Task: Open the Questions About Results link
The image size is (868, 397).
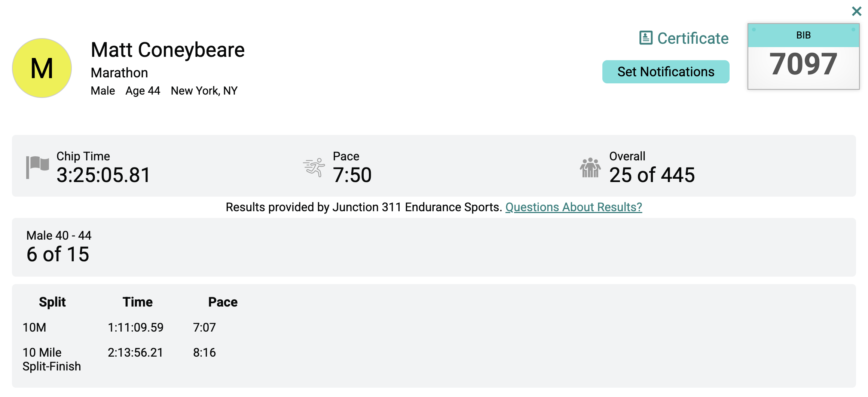Action: 574,207
